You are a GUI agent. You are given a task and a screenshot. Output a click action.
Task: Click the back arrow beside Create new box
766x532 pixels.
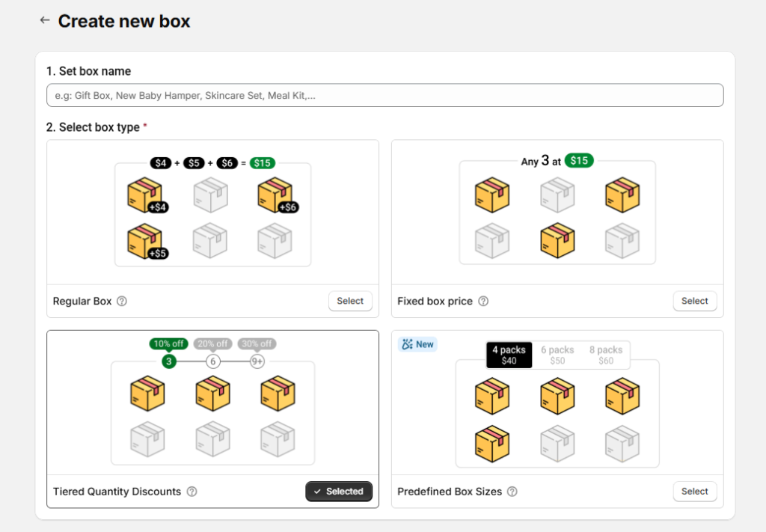45,21
